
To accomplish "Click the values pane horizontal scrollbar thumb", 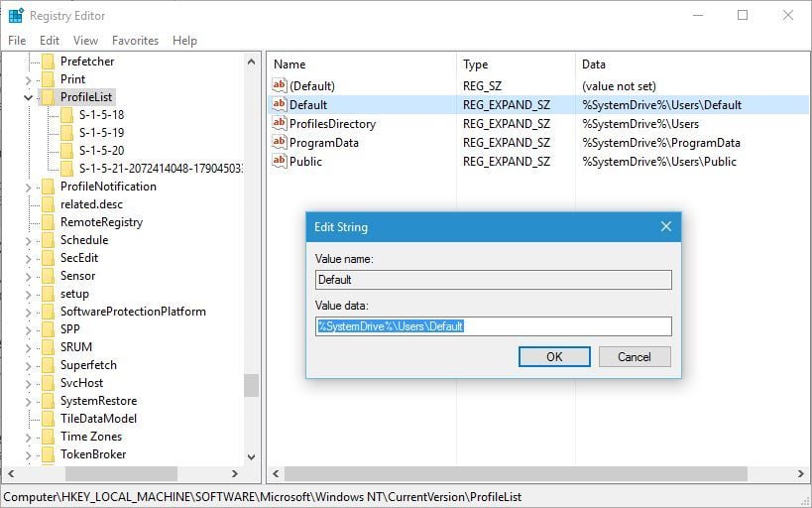I will 516,473.
